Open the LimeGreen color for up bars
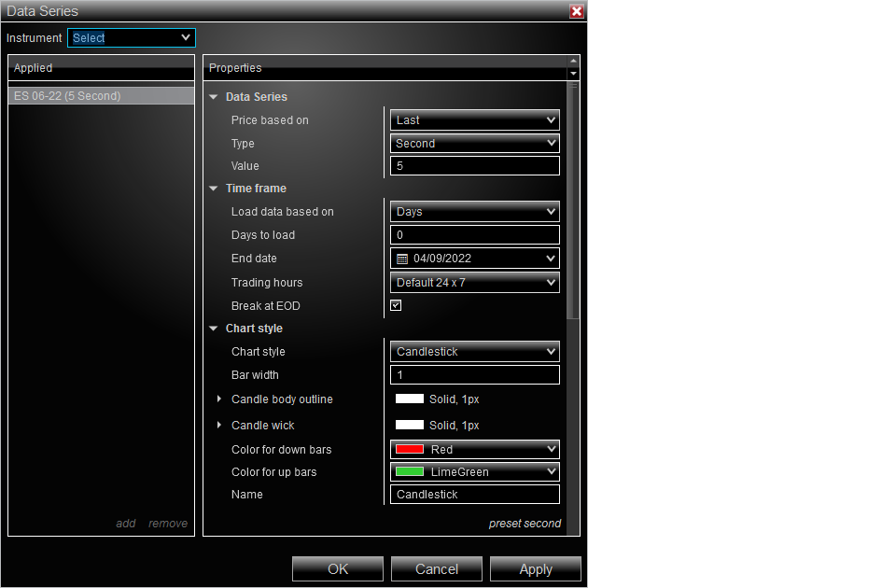 point(474,471)
